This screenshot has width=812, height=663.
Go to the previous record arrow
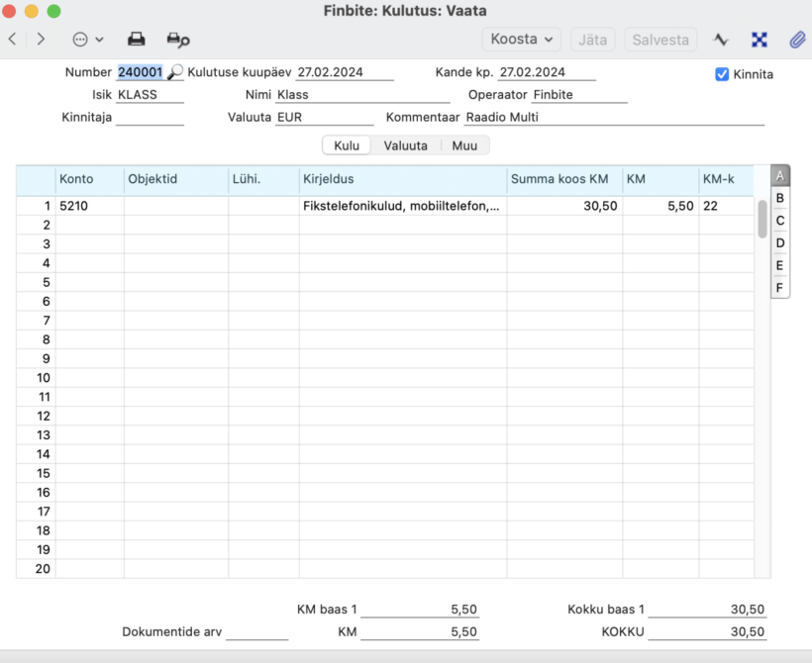tap(13, 40)
